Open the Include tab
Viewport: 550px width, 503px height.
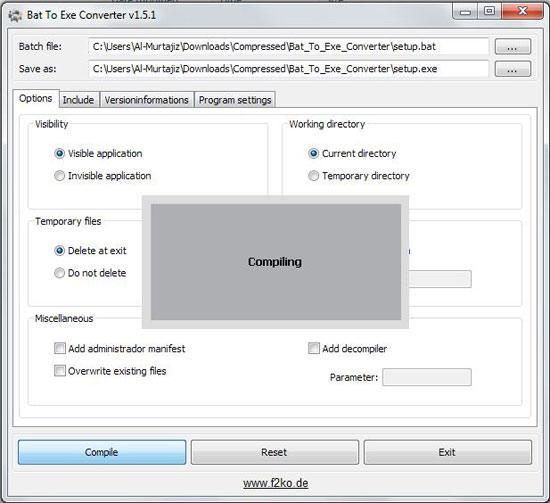point(79,100)
